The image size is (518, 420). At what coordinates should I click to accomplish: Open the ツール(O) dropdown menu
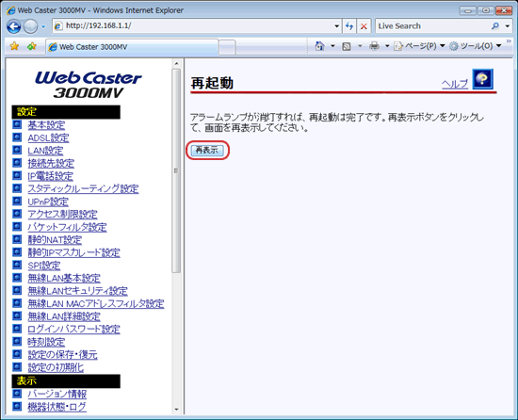tap(476, 46)
